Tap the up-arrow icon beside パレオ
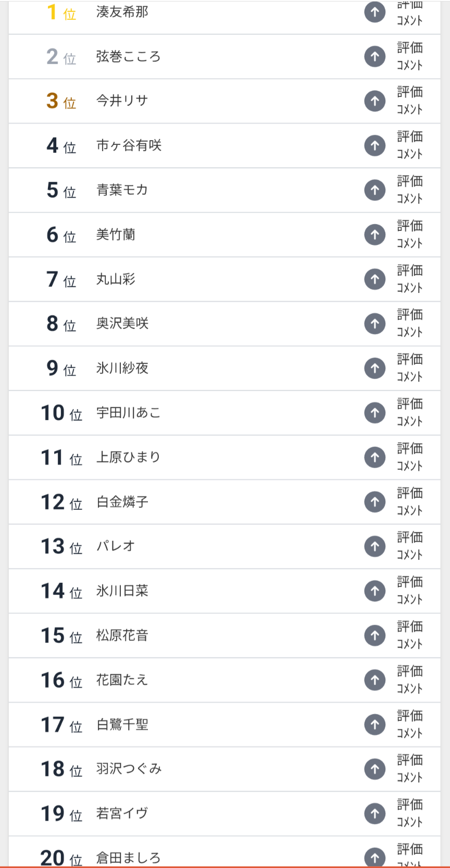Screen dimensions: 450x868 tap(374, 546)
